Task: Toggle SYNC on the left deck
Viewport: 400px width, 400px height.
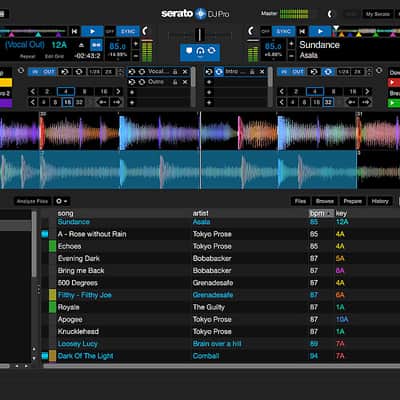Action: click(x=128, y=32)
